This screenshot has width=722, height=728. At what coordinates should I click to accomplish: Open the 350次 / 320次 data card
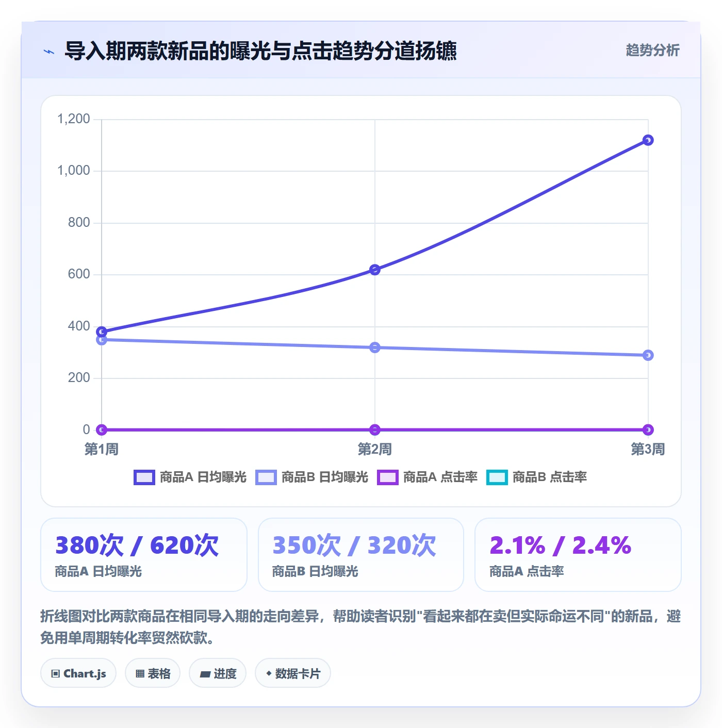(x=361, y=555)
